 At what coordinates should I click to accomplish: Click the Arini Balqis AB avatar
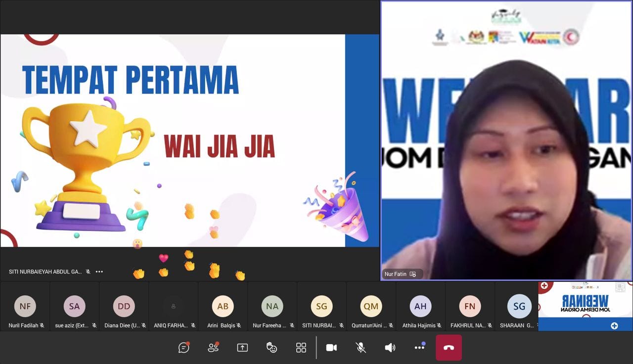[223, 306]
